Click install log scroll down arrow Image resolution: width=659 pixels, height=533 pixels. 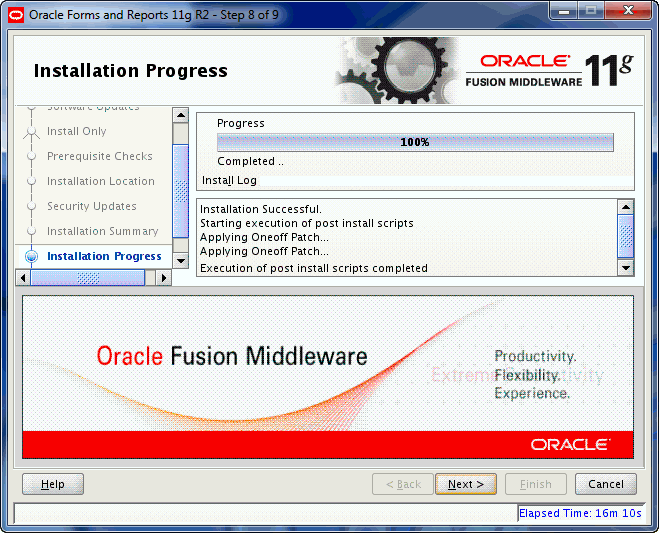tap(626, 268)
